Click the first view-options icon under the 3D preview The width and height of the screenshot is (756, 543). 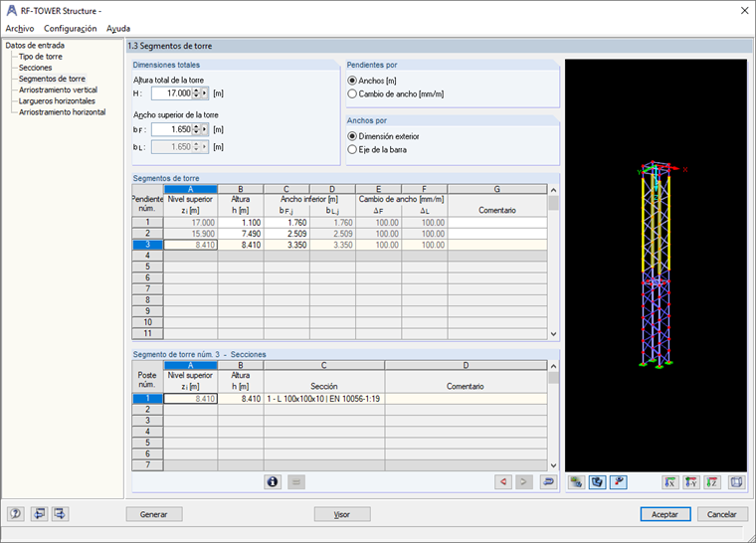point(577,482)
